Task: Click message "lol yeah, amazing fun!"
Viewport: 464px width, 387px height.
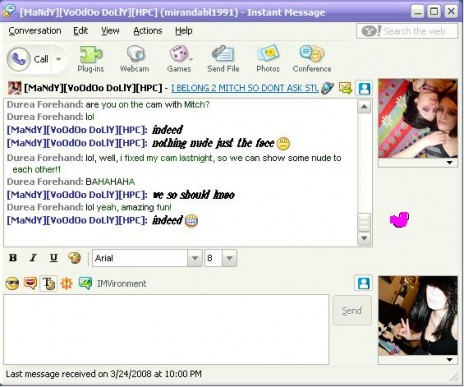Action: click(129, 207)
